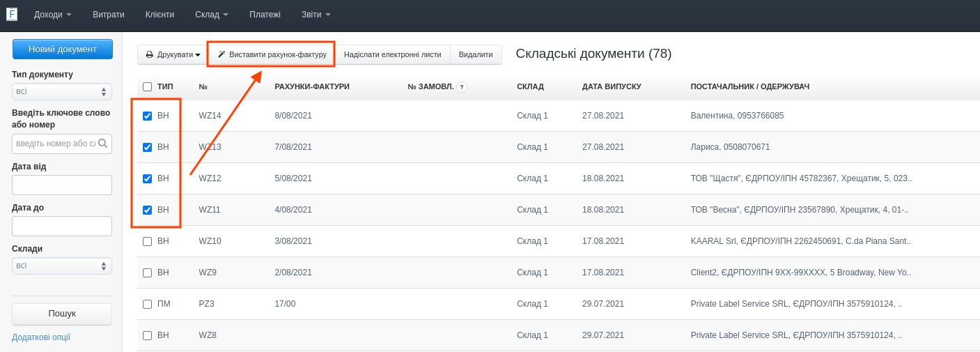Screen dimensions: 980x352
Task: Open the Доходи menu dropdown
Action: tap(52, 15)
